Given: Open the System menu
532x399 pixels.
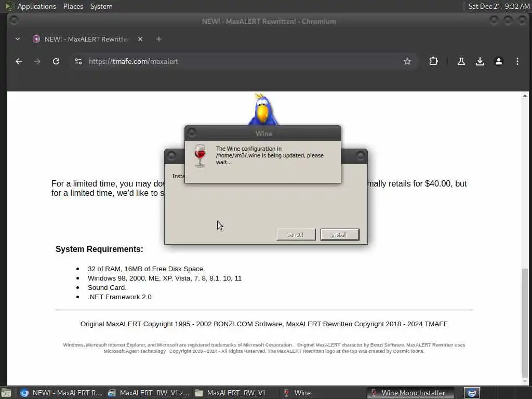Looking at the screenshot, I should pyautogui.click(x=101, y=6).
